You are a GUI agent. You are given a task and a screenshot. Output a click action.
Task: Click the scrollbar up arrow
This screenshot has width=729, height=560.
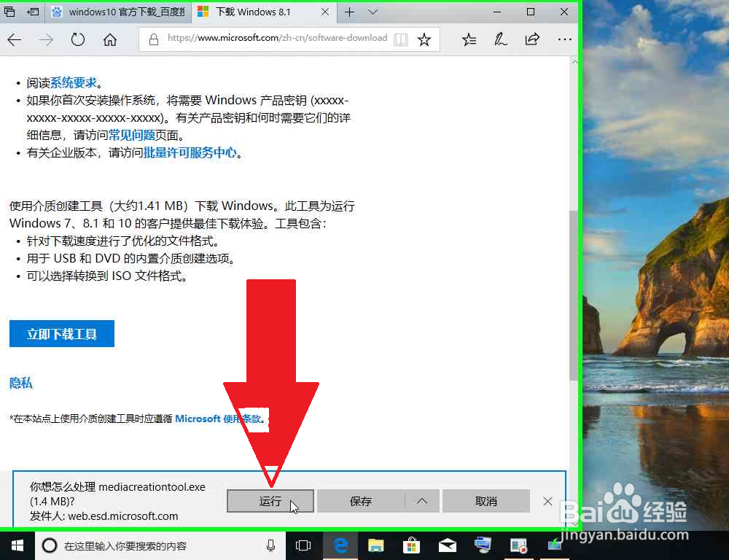[574, 62]
